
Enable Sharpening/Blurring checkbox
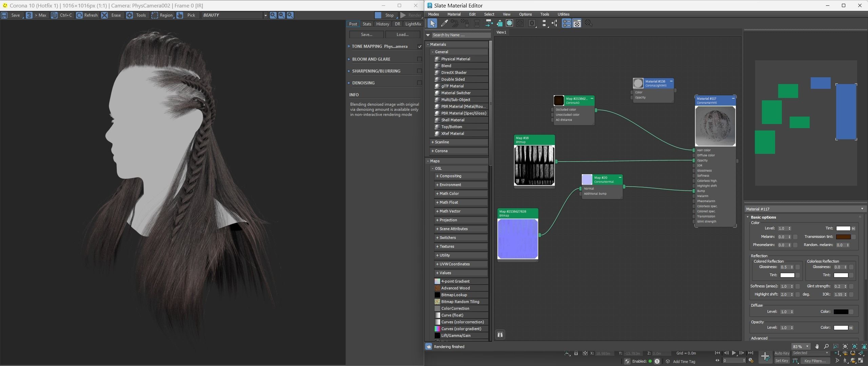[x=419, y=71]
